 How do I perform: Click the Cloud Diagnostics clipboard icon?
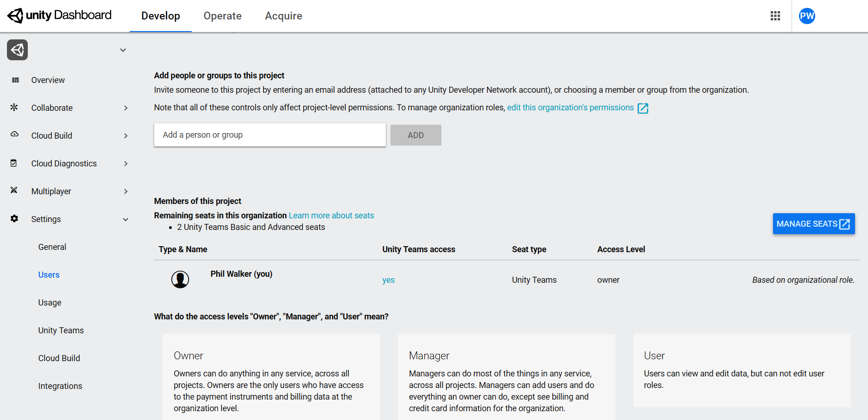click(14, 163)
